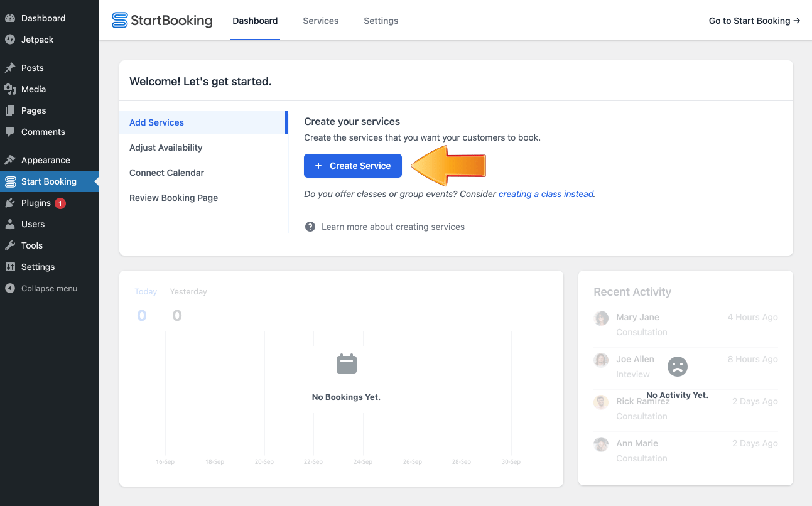Click the Jetpack lightning icon
812x506 pixels.
(x=10, y=40)
